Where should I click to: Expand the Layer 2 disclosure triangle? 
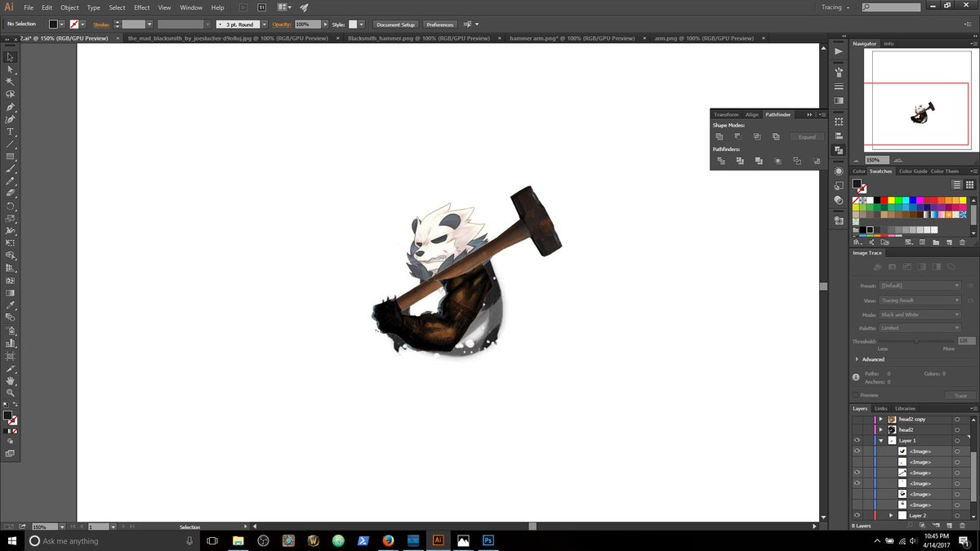pos(891,515)
